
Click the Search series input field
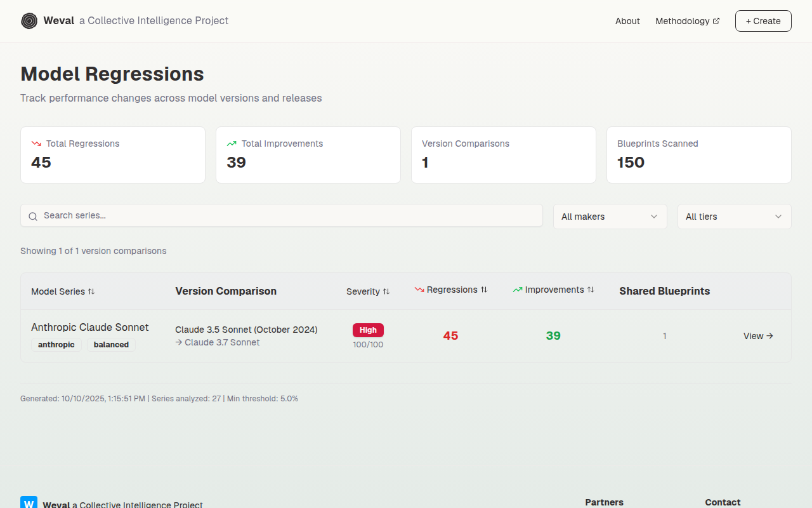tap(282, 215)
